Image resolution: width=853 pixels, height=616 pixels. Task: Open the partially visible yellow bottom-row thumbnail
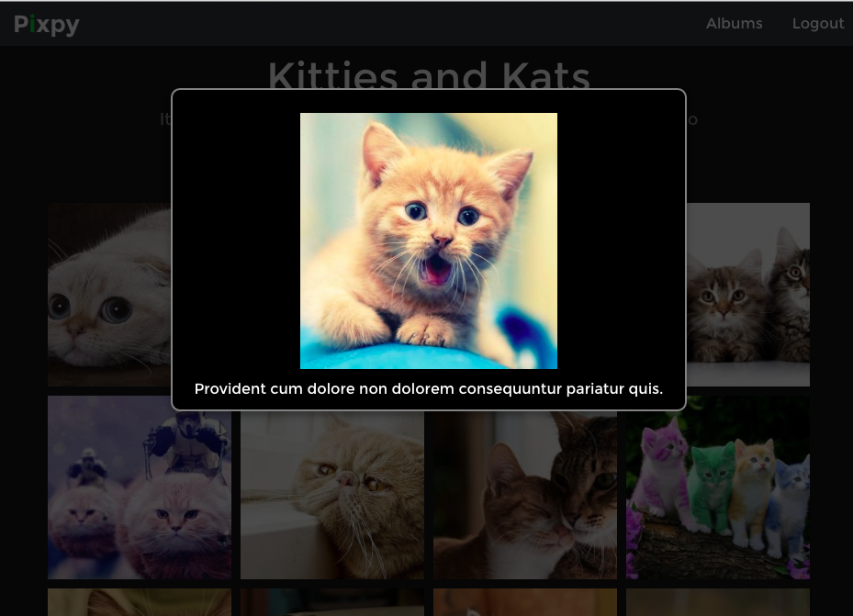click(x=140, y=602)
